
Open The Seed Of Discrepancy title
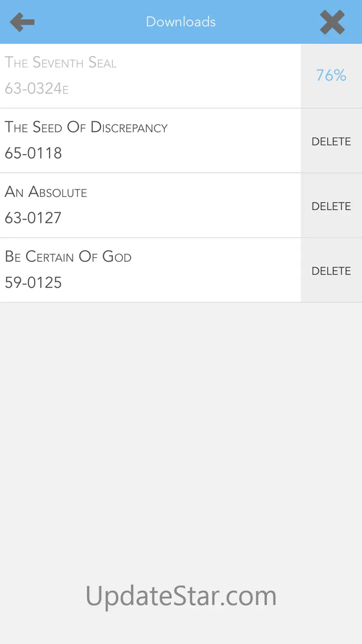(x=86, y=127)
